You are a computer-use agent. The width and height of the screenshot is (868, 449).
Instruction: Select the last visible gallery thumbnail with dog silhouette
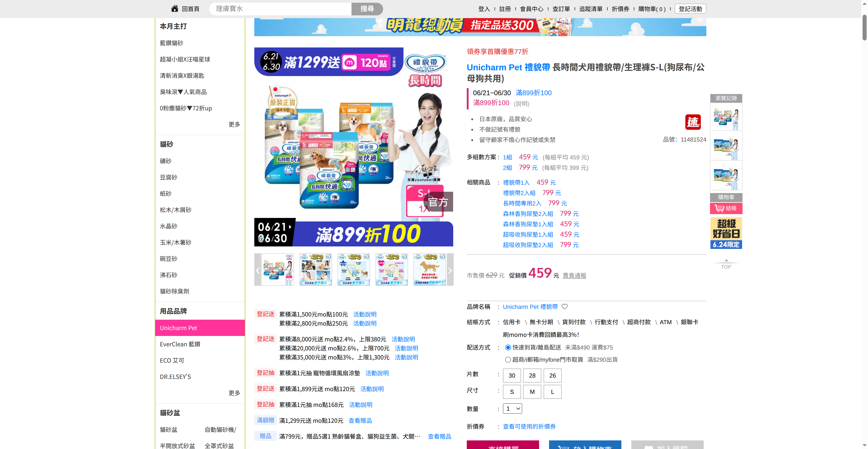tap(430, 270)
